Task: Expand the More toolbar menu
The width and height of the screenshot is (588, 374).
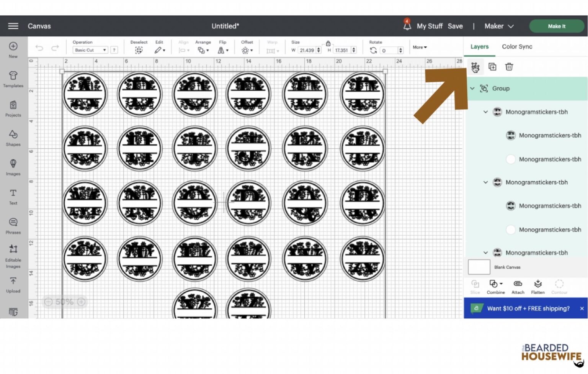Action: (x=420, y=47)
